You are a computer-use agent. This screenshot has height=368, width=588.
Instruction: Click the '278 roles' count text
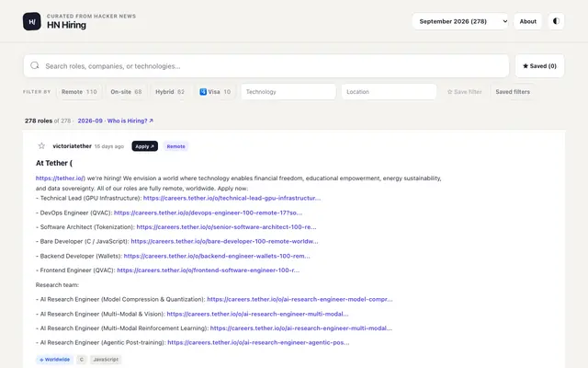tap(39, 121)
